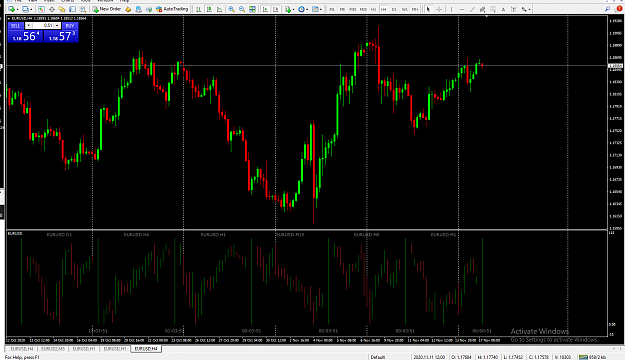Open the search magnifier icon
Image resolution: width=625 pixels, height=360 pixels.
(607, 9)
